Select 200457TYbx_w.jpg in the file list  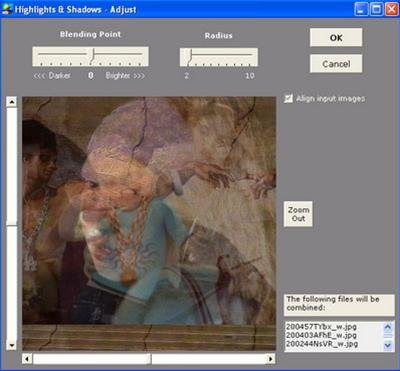point(321,327)
